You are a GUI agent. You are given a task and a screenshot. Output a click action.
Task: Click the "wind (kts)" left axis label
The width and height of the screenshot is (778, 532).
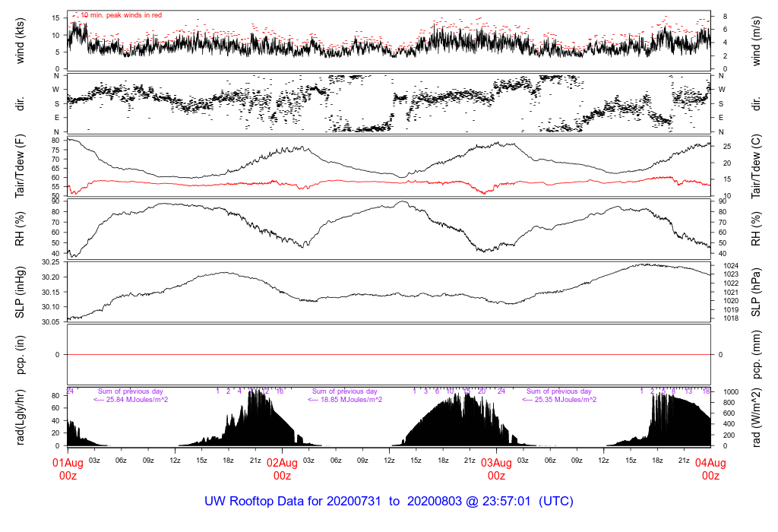21,40
